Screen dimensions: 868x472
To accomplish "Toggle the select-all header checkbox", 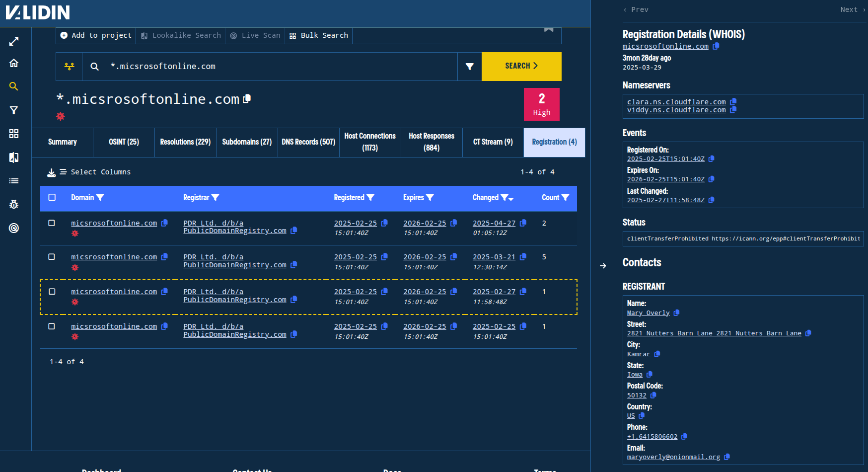I will click(x=52, y=198).
